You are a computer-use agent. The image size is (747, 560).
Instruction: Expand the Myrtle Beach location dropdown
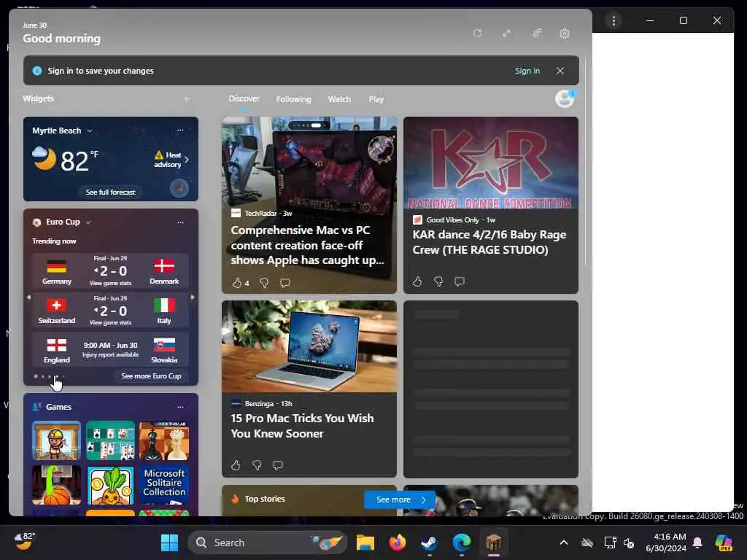(90, 131)
